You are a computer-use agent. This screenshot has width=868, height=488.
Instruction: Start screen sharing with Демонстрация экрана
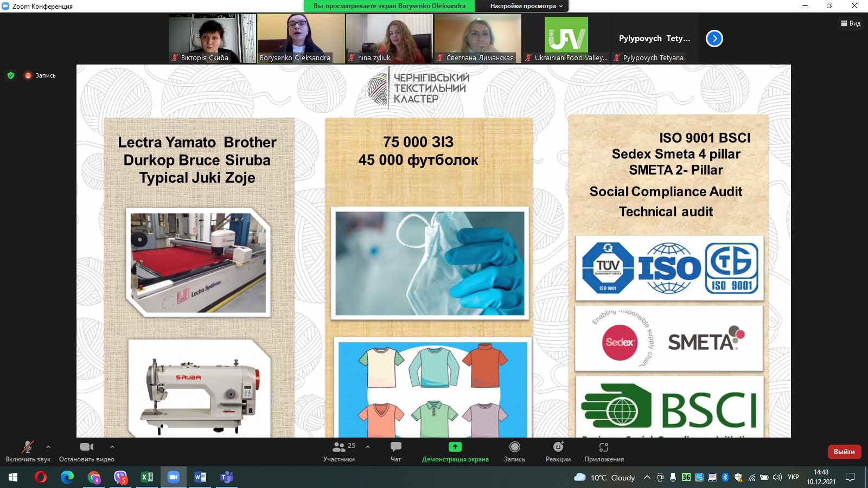pyautogui.click(x=455, y=451)
